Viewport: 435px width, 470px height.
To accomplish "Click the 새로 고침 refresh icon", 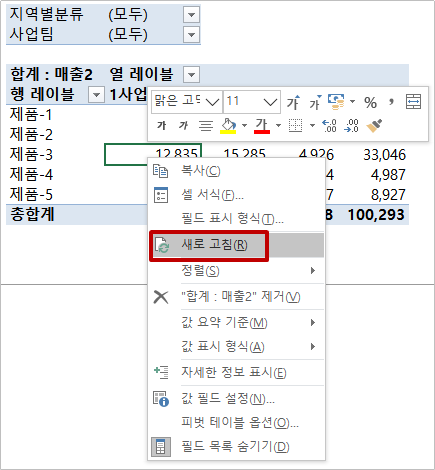I will pyautogui.click(x=162, y=245).
